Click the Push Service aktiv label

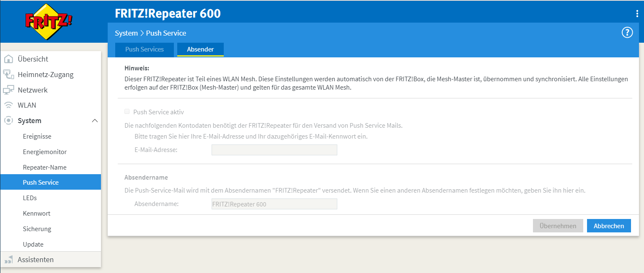158,112
